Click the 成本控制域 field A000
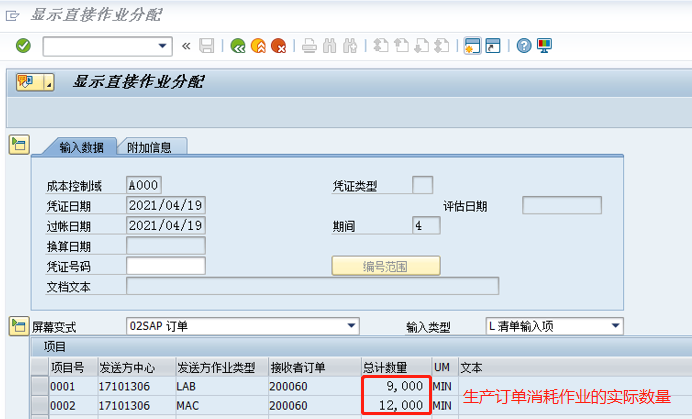This screenshot has width=692, height=419. (x=144, y=185)
